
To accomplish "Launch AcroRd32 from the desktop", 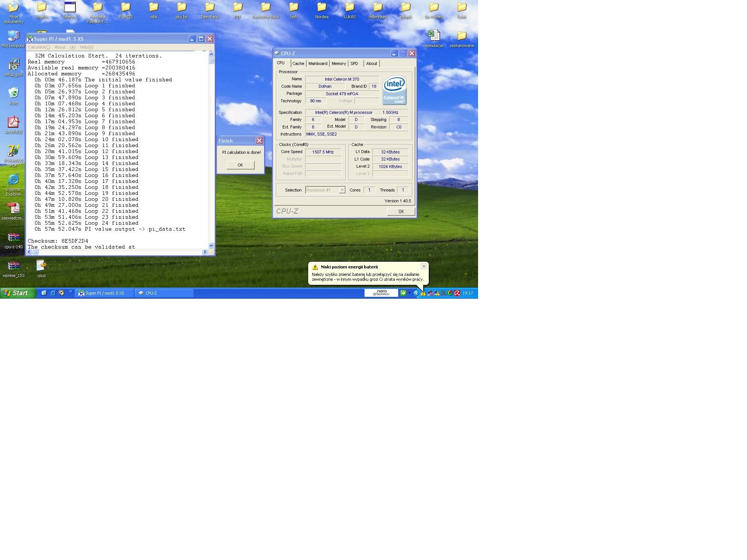I will coord(13,125).
